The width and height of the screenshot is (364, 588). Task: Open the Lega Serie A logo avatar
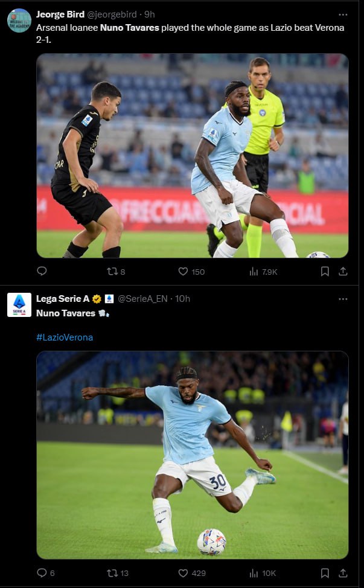19,305
